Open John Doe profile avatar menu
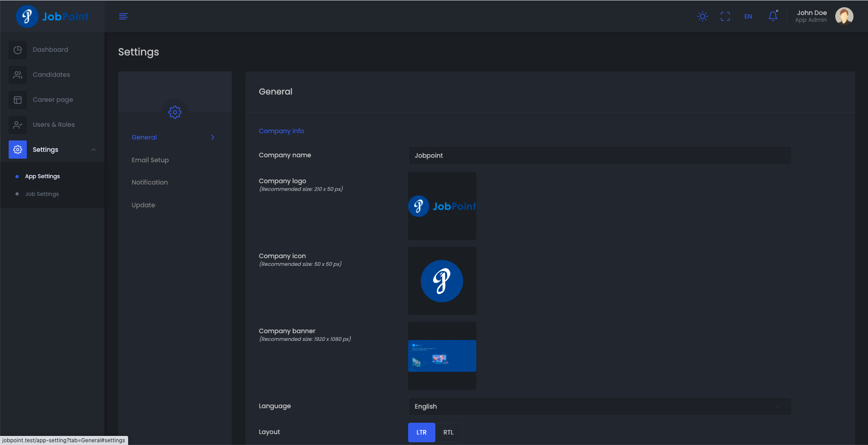 tap(844, 16)
